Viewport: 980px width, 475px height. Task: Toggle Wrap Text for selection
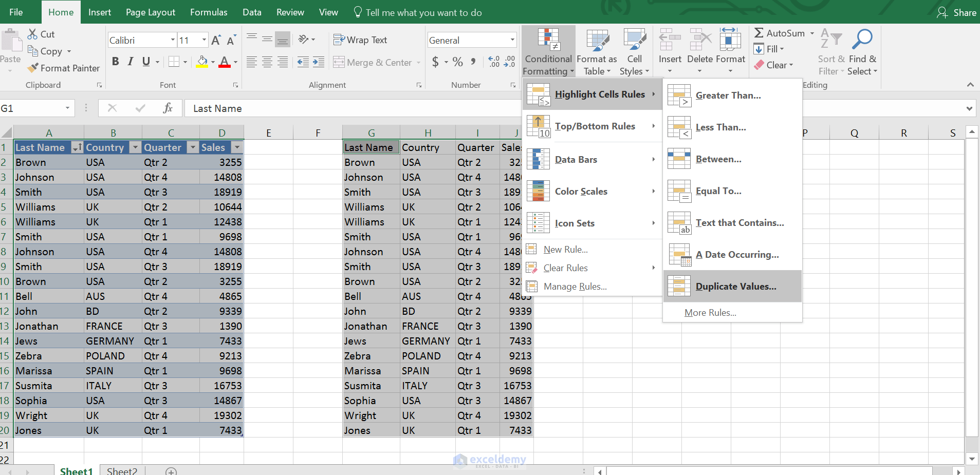[x=360, y=40]
